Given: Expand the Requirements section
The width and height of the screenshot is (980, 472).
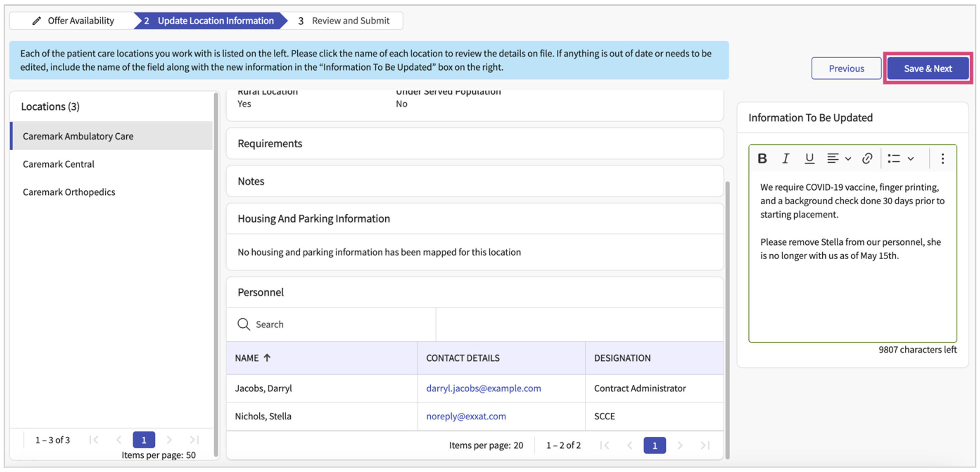Looking at the screenshot, I should pyautogui.click(x=270, y=144).
